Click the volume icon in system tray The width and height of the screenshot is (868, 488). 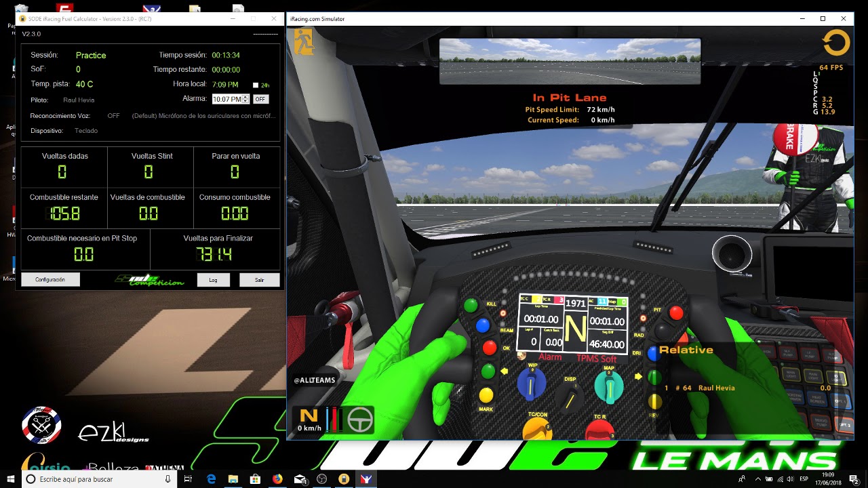(791, 479)
